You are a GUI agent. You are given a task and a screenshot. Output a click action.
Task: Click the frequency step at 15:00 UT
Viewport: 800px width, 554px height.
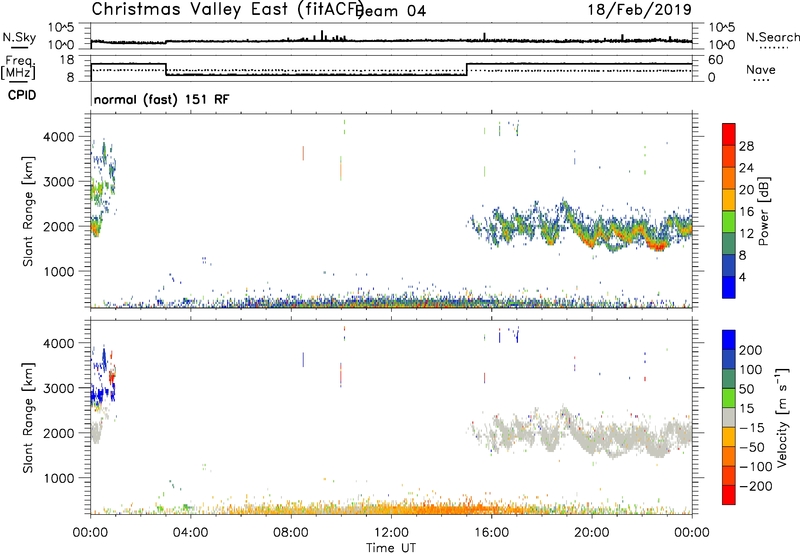(466, 69)
